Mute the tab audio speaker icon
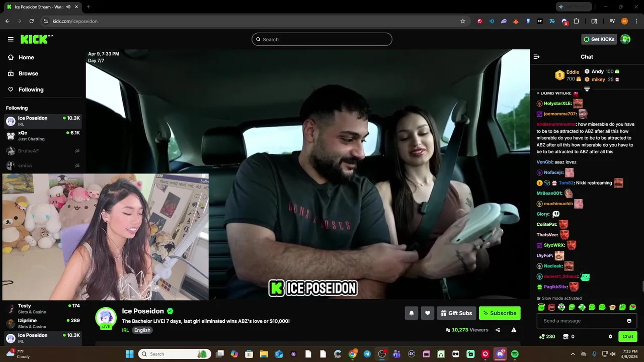644x362 pixels. [68, 7]
